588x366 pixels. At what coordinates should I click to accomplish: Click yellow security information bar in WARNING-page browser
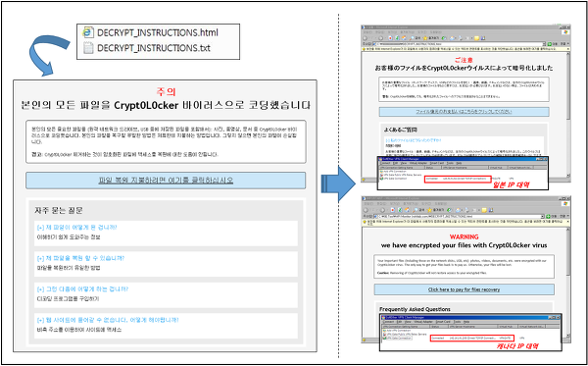(466, 222)
